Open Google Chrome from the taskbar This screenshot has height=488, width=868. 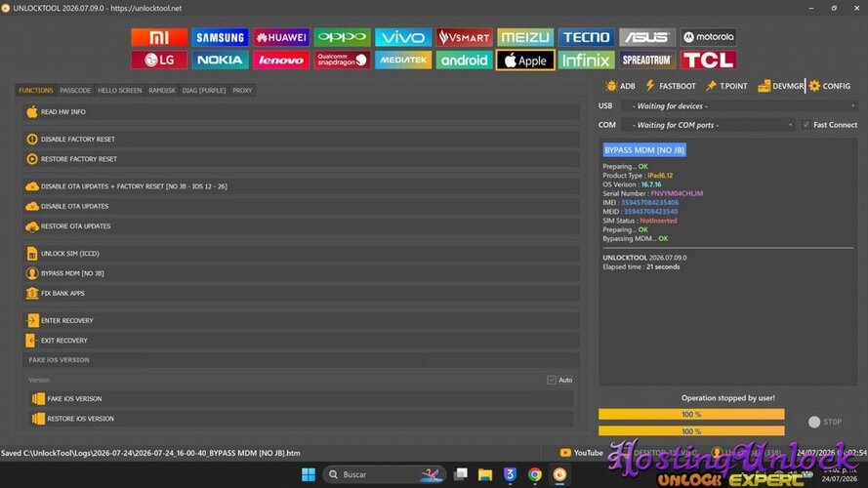click(535, 474)
